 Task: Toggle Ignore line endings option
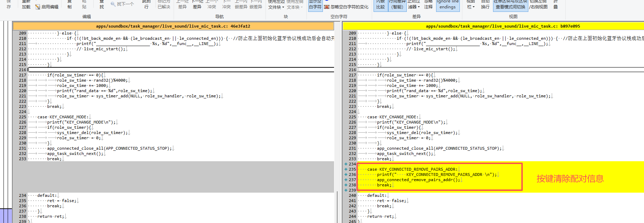pos(448,5)
